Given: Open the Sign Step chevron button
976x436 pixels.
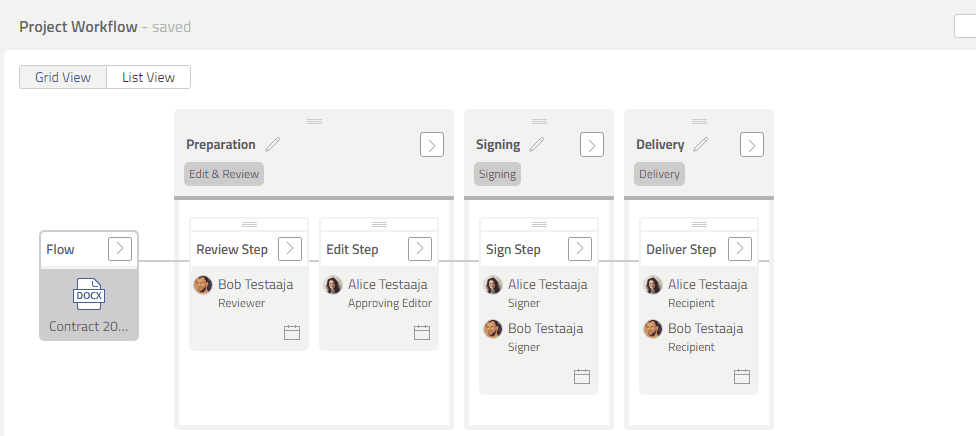Looking at the screenshot, I should (x=580, y=248).
